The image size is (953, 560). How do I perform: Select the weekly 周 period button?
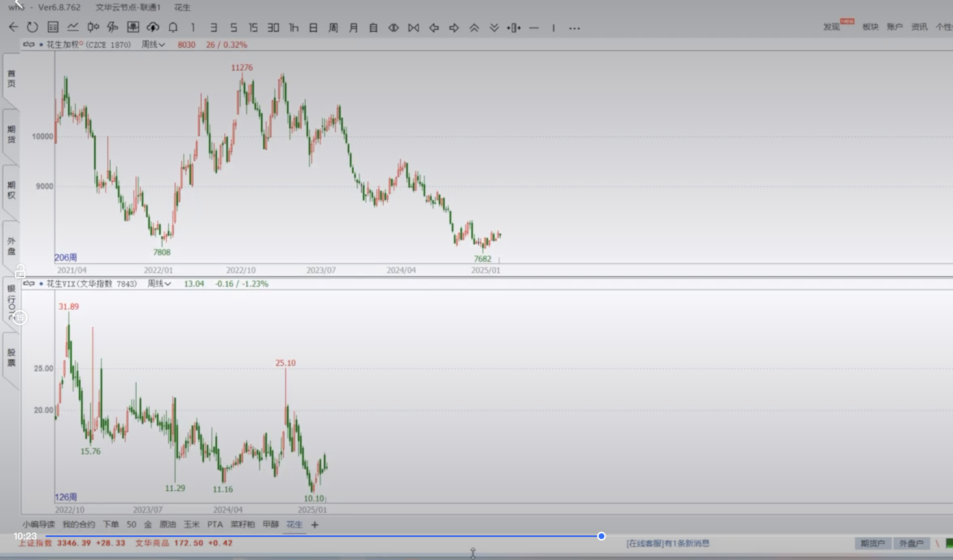point(333,27)
